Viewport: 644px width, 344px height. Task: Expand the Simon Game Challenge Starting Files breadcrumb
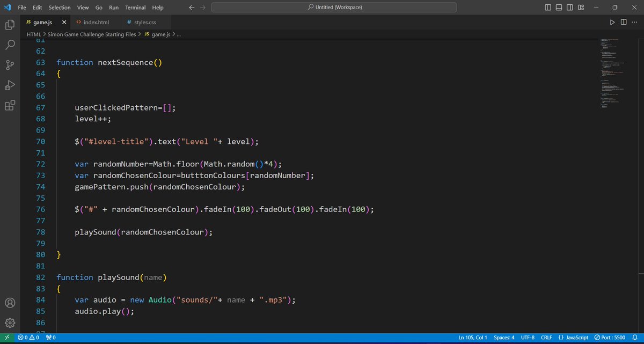pyautogui.click(x=91, y=34)
